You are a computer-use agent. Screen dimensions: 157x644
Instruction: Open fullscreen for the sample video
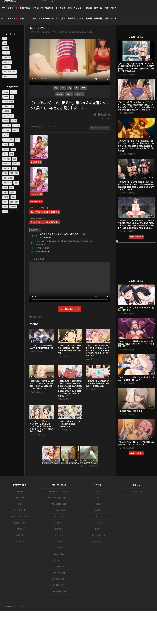coord(102,297)
